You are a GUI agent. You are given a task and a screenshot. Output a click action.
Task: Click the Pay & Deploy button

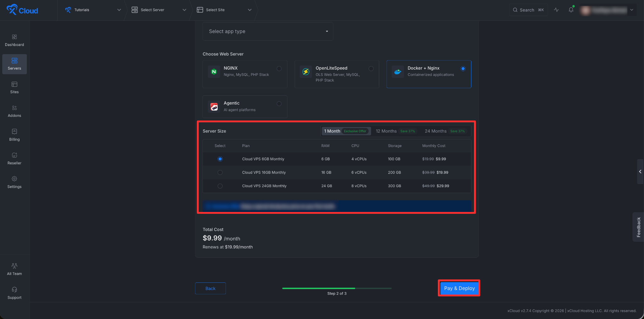[459, 288]
